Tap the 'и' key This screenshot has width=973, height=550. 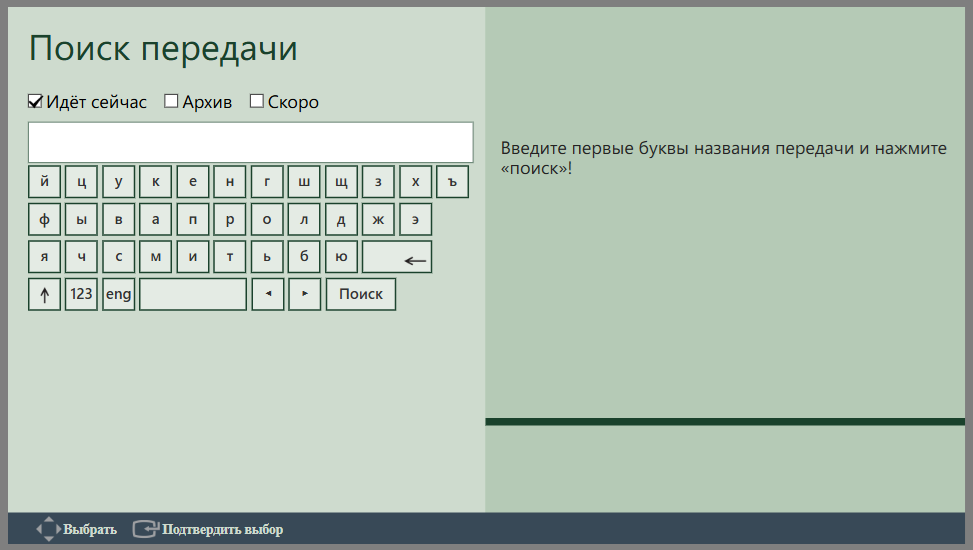pyautogui.click(x=193, y=256)
